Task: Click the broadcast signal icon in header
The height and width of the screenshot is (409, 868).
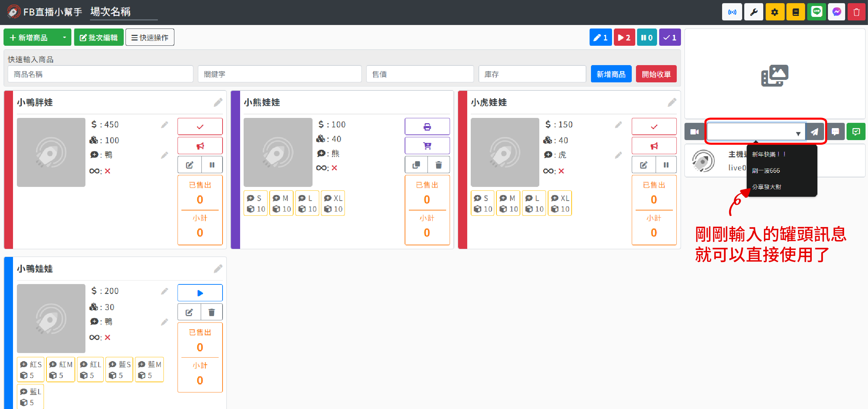Action: [x=732, y=12]
